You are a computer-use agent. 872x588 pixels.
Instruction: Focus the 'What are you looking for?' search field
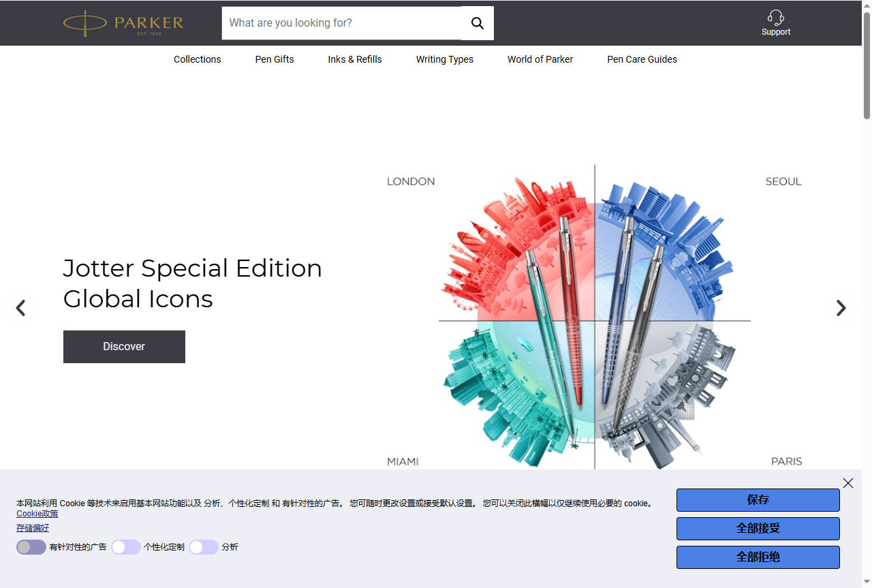(x=341, y=23)
